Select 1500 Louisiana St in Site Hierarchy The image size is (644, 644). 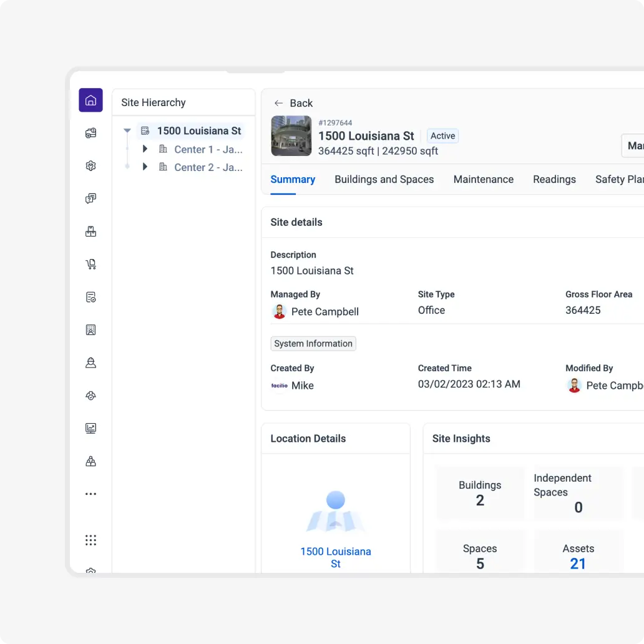pos(198,131)
